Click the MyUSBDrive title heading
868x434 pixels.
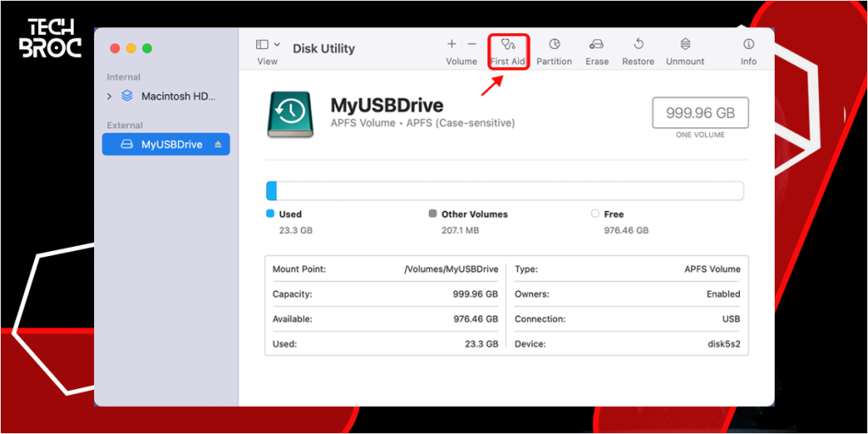pos(387,105)
